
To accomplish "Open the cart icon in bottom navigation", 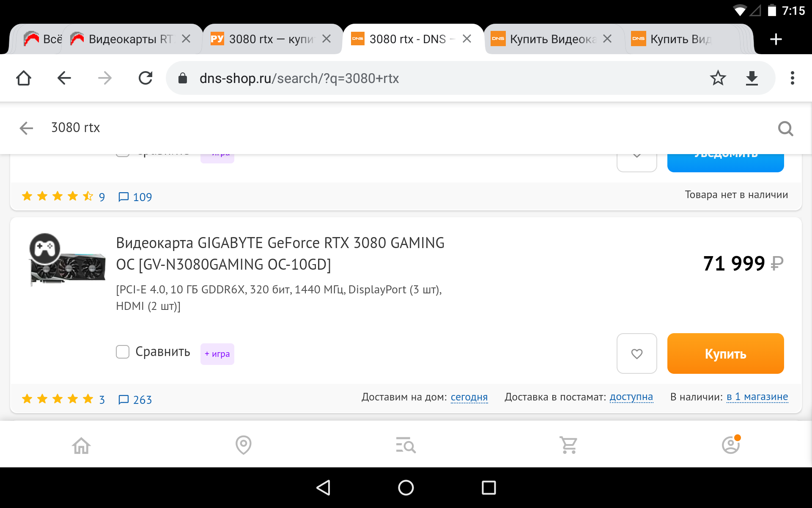I will click(x=568, y=445).
